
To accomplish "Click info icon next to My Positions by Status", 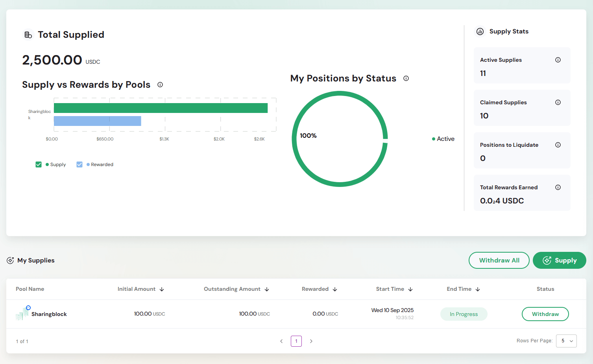I will coord(406,78).
